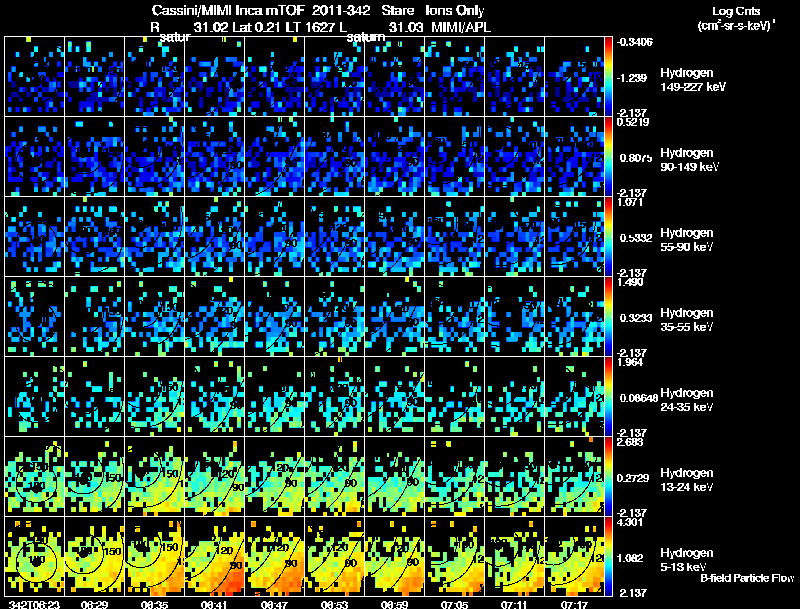Click the '-1.239' color scale midpoint value
This screenshot has width=800, height=609.
(x=633, y=78)
